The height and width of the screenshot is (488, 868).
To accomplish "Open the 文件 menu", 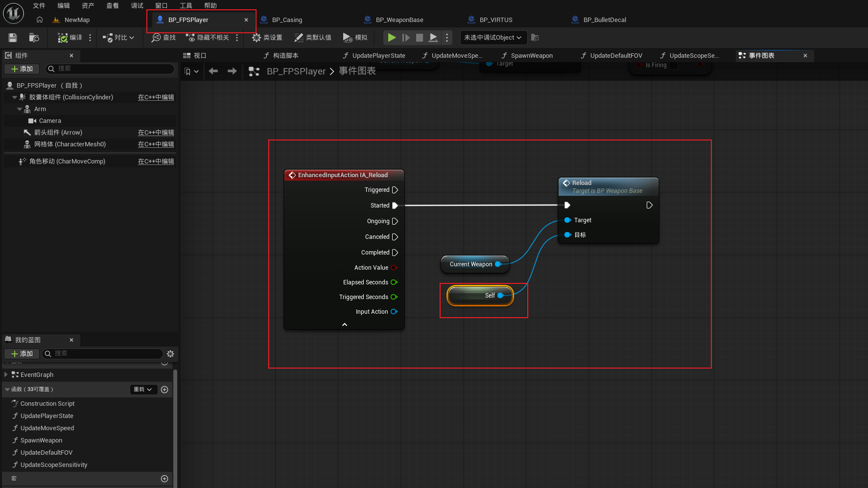I will click(39, 6).
